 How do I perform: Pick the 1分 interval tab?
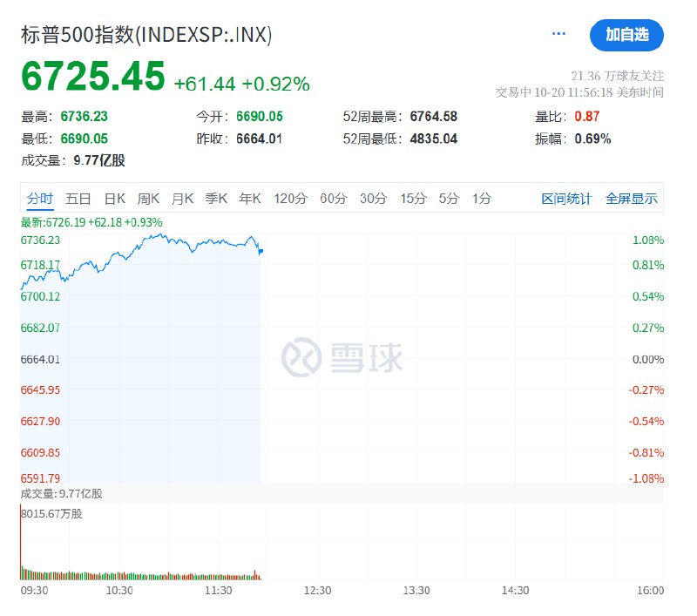coord(482,199)
